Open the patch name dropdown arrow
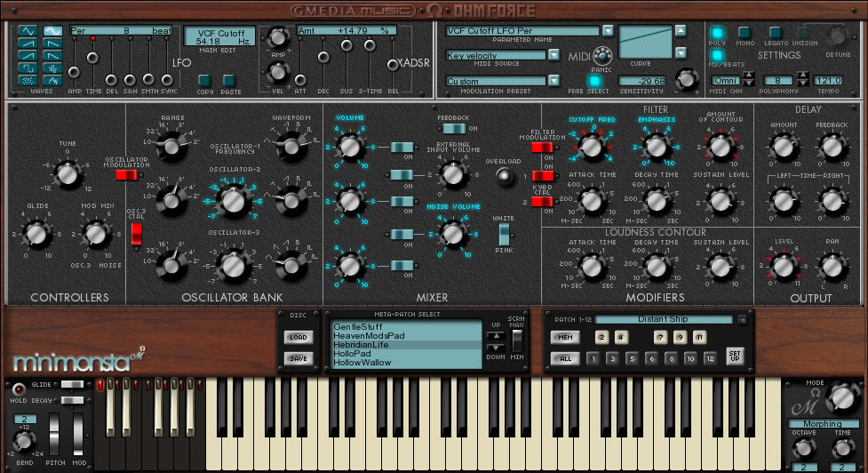Screen dimensions: 868x473 pos(743,319)
